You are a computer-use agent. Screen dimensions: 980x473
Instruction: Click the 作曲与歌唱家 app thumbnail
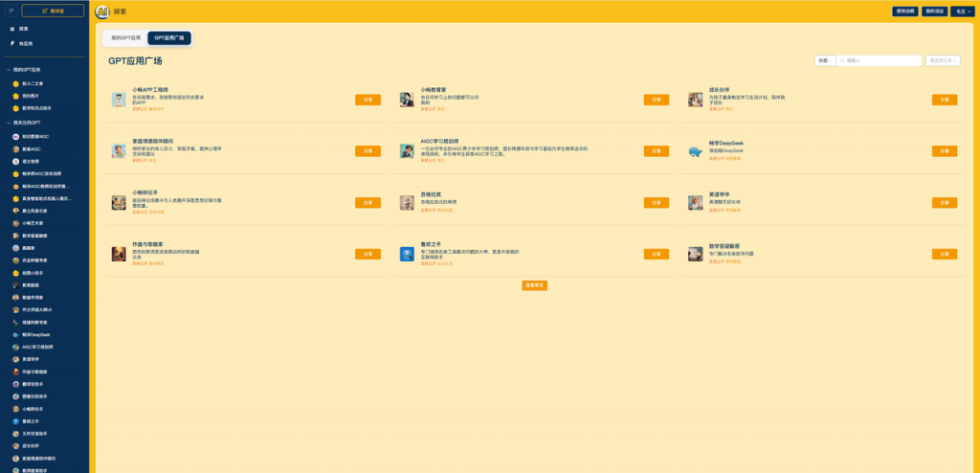click(119, 254)
